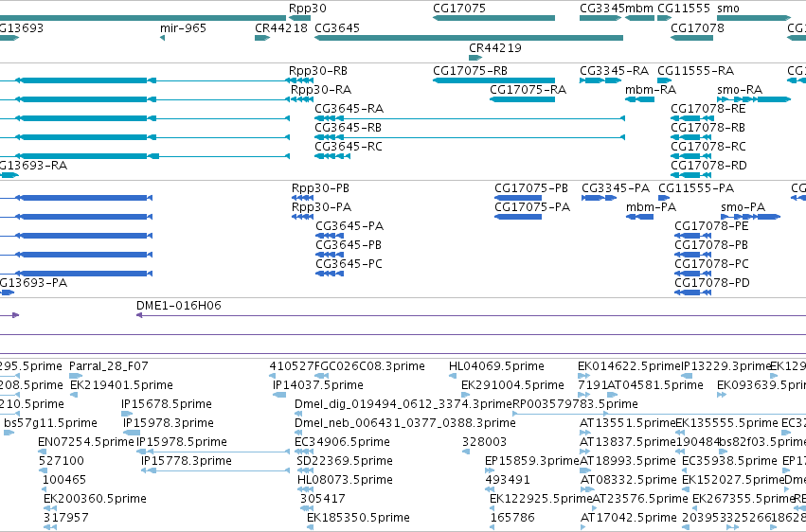
Task: Select the AT18993.5prime EST label
Action: 628,462
